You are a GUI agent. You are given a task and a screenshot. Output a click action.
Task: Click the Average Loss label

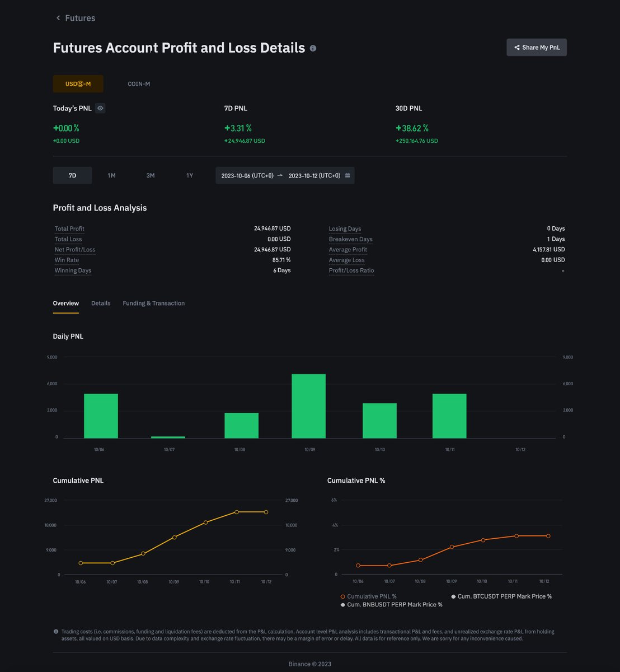pyautogui.click(x=346, y=260)
